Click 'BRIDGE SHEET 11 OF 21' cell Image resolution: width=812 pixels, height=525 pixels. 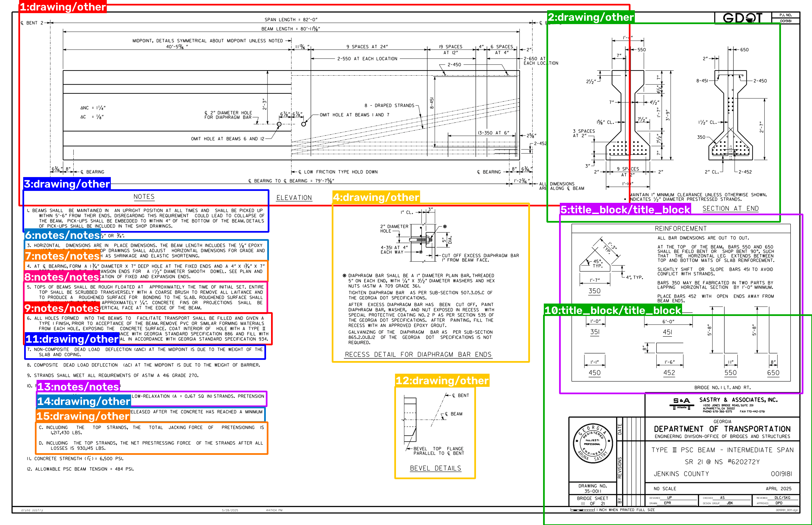pos(593,501)
